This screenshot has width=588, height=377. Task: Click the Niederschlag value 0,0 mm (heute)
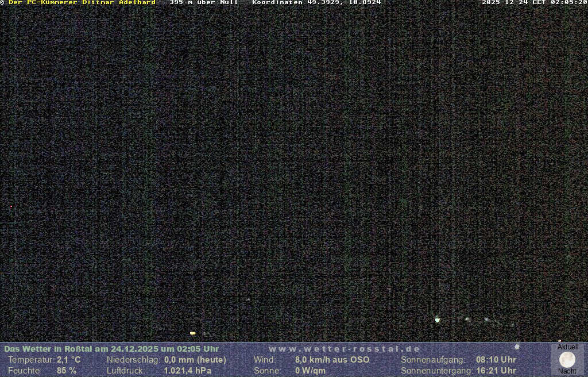pos(195,360)
